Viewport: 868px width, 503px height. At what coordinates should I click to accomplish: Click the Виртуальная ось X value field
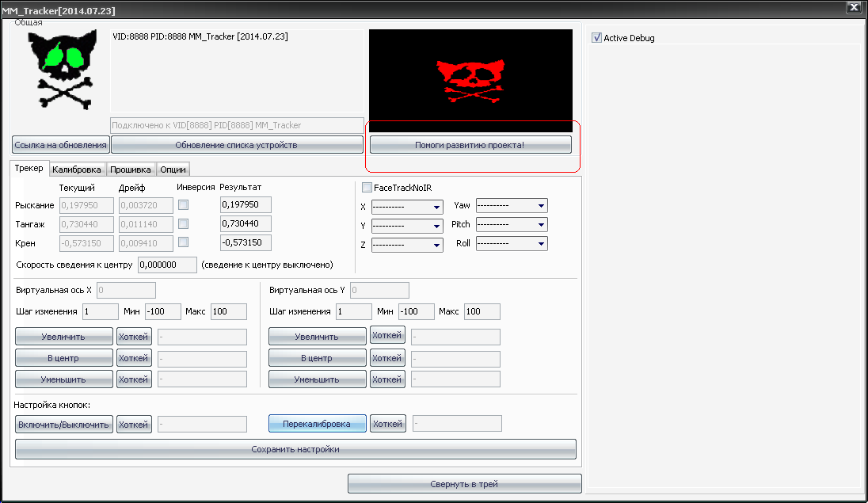point(126,290)
